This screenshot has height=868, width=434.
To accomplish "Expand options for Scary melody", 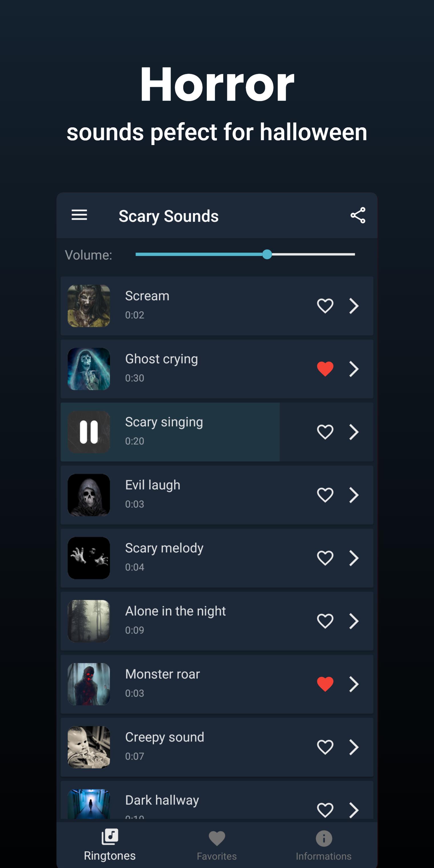I will pos(354,558).
